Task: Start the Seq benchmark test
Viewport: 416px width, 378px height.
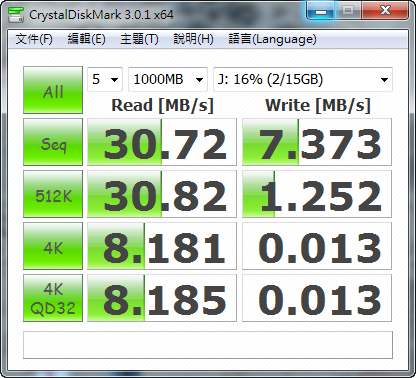Action: coord(53,142)
